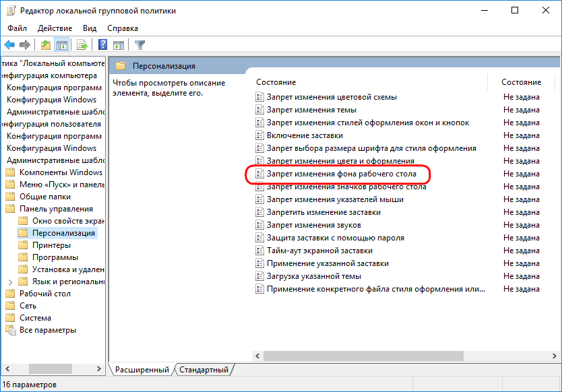The width and height of the screenshot is (562, 392).
Task: Click 'Не задана' state of 'Загрузка указанной темы'
Action: coord(521,276)
